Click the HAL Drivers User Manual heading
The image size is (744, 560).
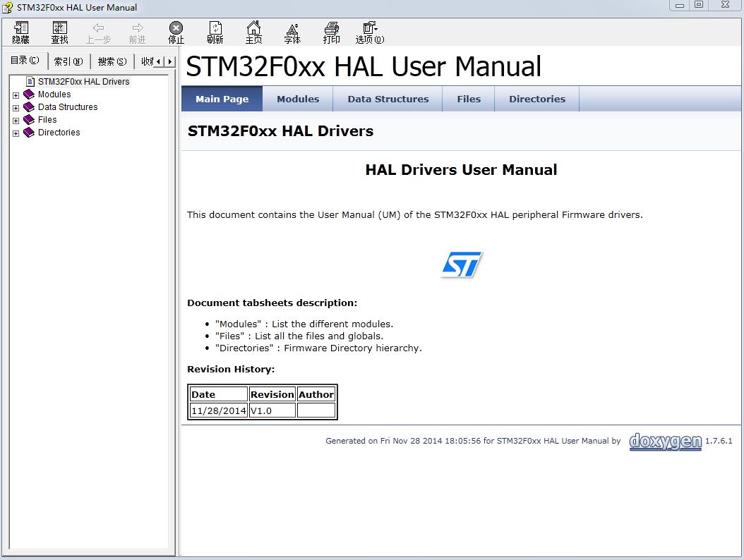tap(461, 170)
